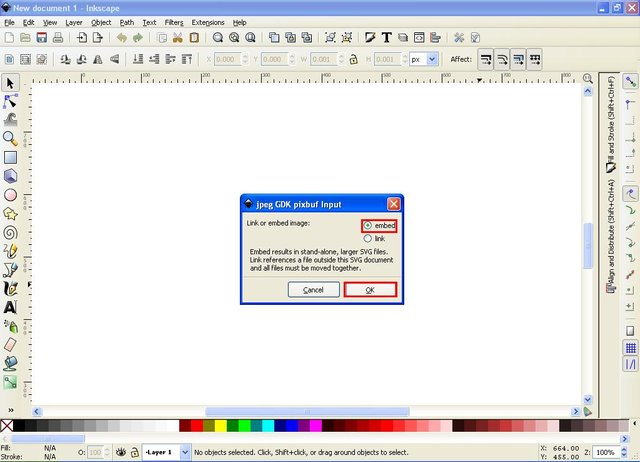Open Inkscape Preferences icon
This screenshot has height=462, width=640.
click(x=459, y=38)
